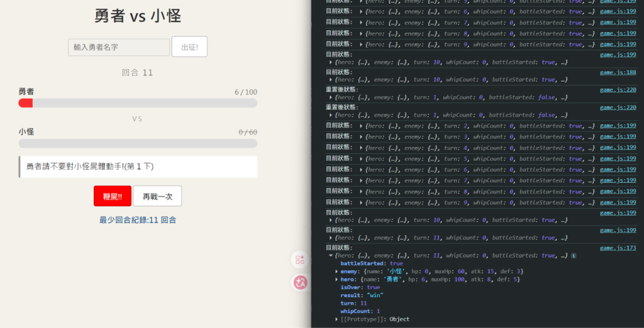
Task: Focus the 輸入勇者名字 input field
Action: click(x=119, y=47)
